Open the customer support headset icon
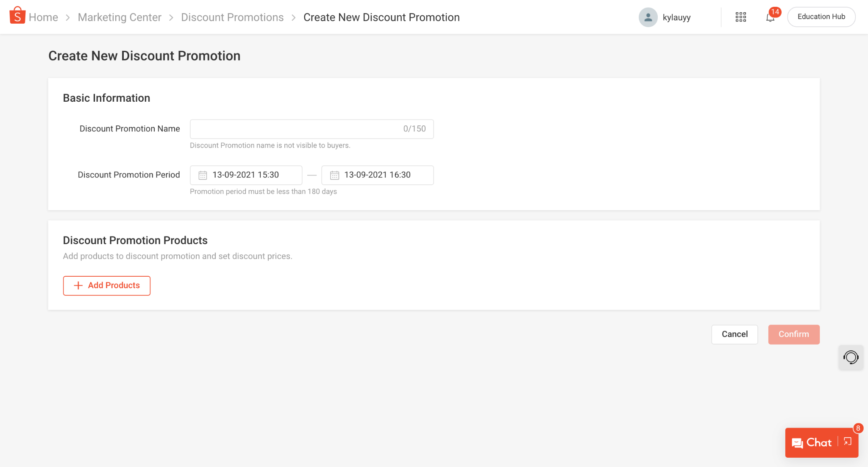This screenshot has width=868, height=467. (851, 357)
